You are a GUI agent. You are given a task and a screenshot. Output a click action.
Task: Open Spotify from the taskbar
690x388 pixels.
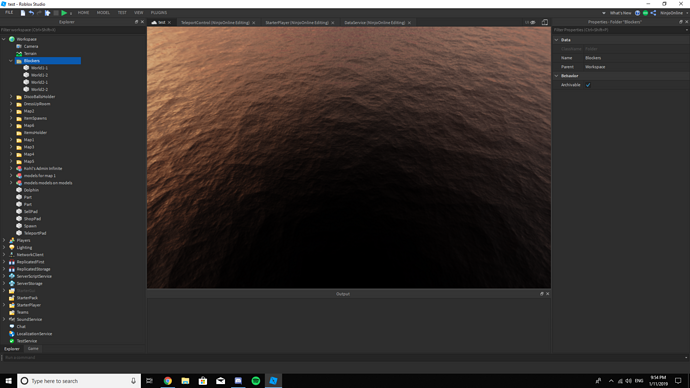point(256,381)
